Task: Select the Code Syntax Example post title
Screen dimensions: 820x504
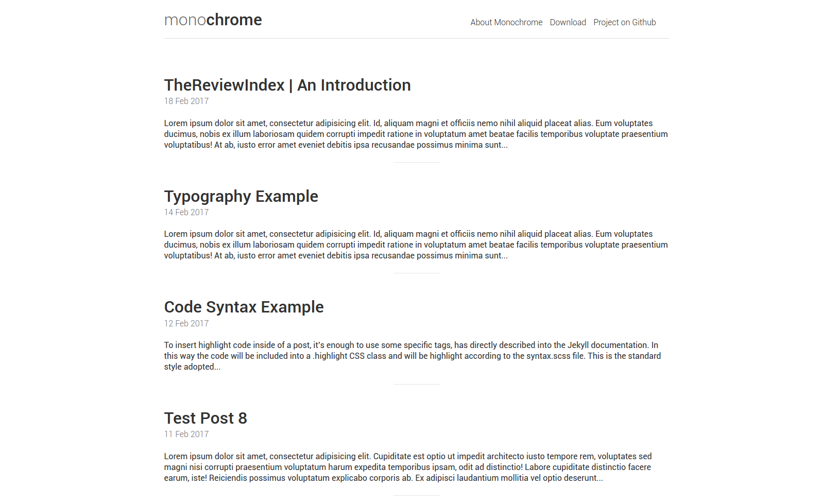Action: click(244, 307)
